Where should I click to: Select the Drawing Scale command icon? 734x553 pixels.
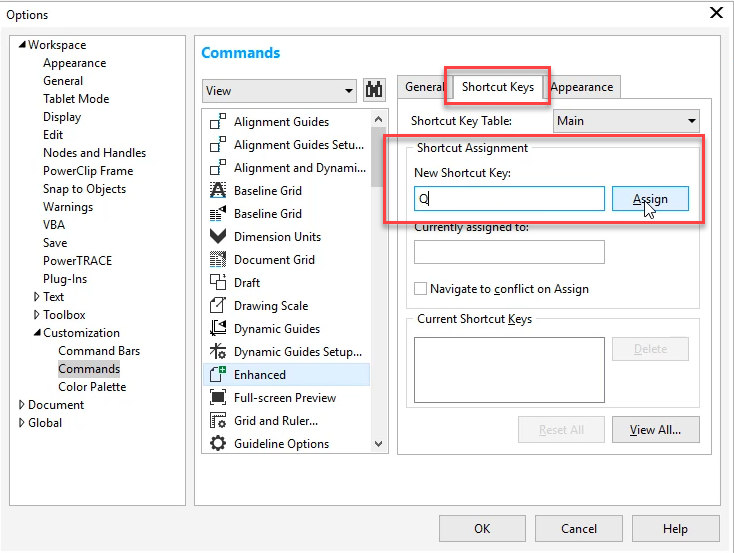coord(218,305)
